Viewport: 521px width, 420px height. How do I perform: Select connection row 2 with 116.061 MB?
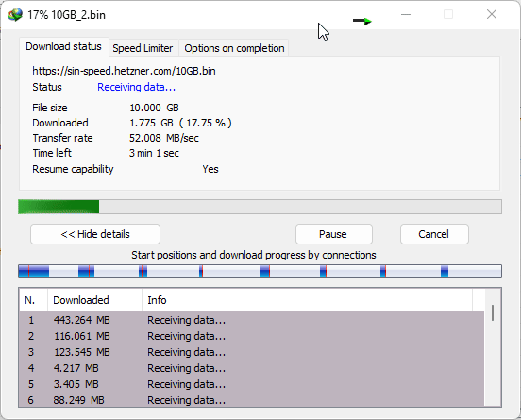251,336
